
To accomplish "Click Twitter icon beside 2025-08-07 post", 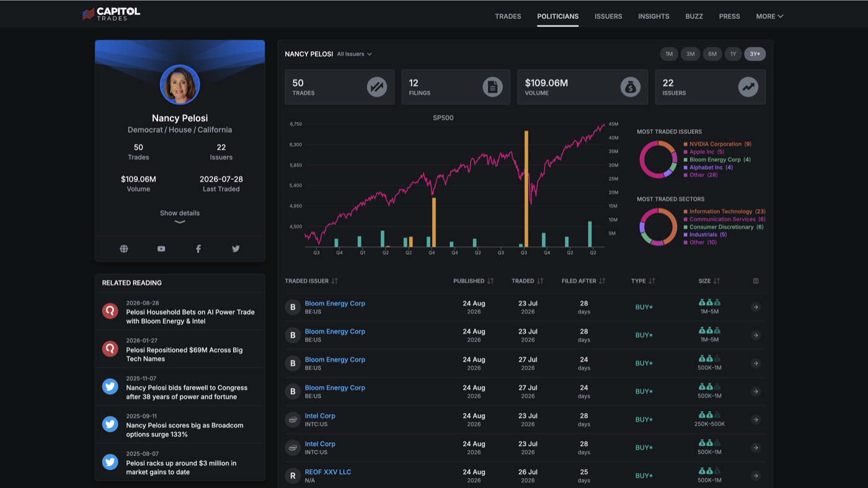I will pyautogui.click(x=110, y=462).
